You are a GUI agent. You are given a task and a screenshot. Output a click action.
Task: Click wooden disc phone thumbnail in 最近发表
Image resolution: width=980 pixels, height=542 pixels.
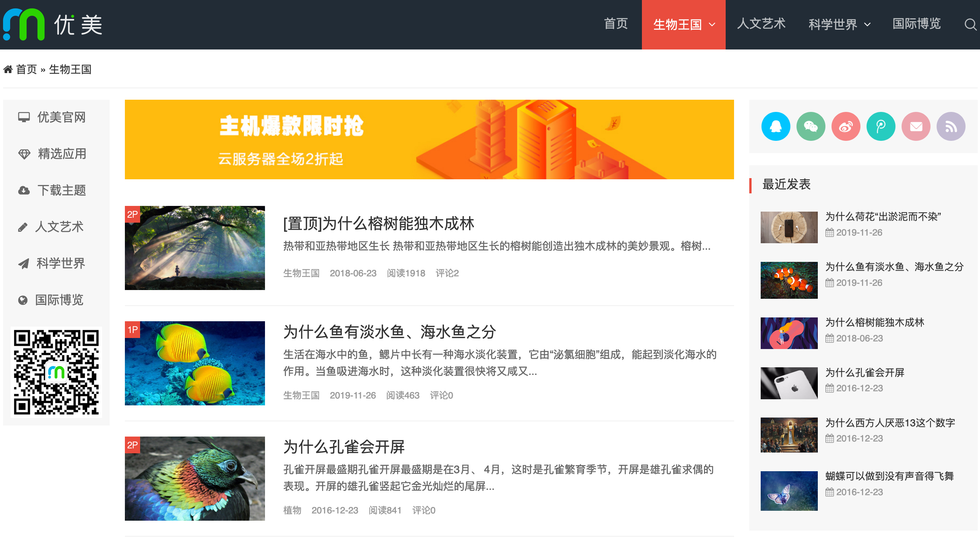click(x=789, y=227)
